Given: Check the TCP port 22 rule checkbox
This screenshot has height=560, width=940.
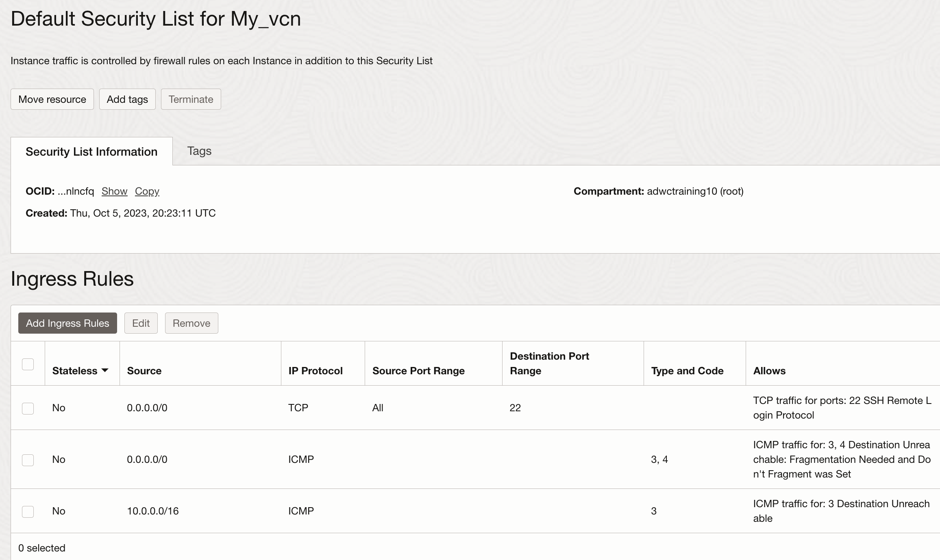Looking at the screenshot, I should point(28,408).
